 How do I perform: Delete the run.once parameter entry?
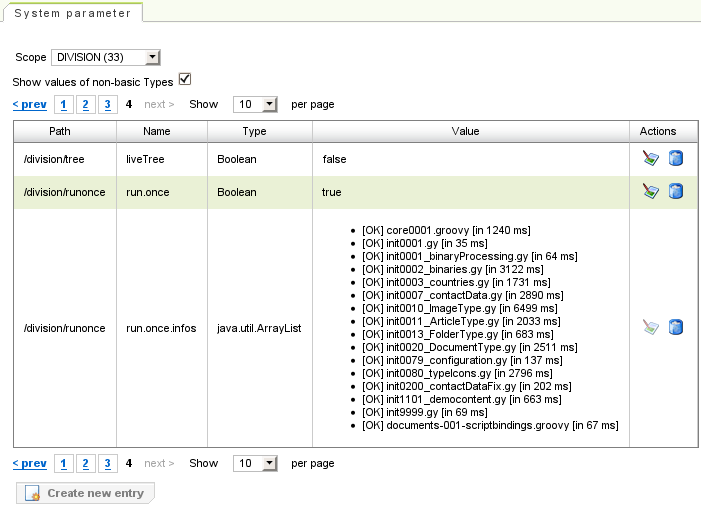pos(675,191)
